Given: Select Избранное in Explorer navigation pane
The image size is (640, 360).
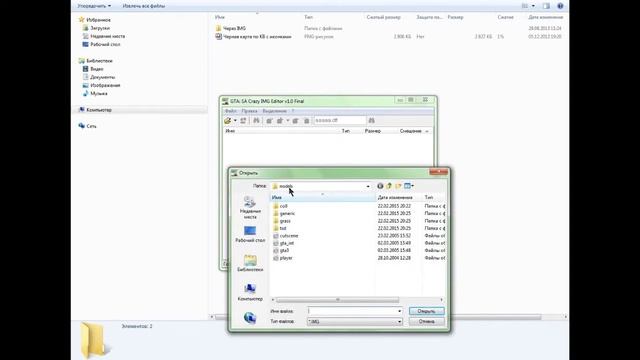Looking at the screenshot, I should pyautogui.click(x=95, y=20).
